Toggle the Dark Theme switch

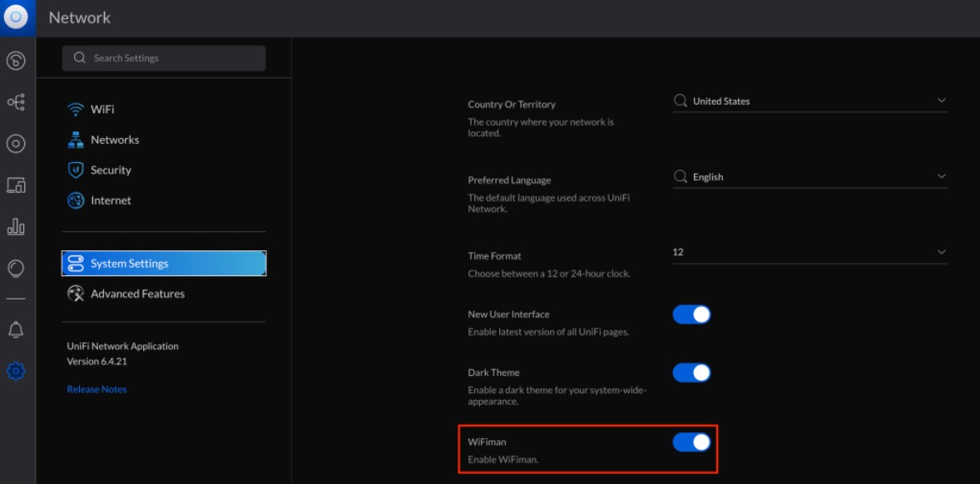coord(691,373)
